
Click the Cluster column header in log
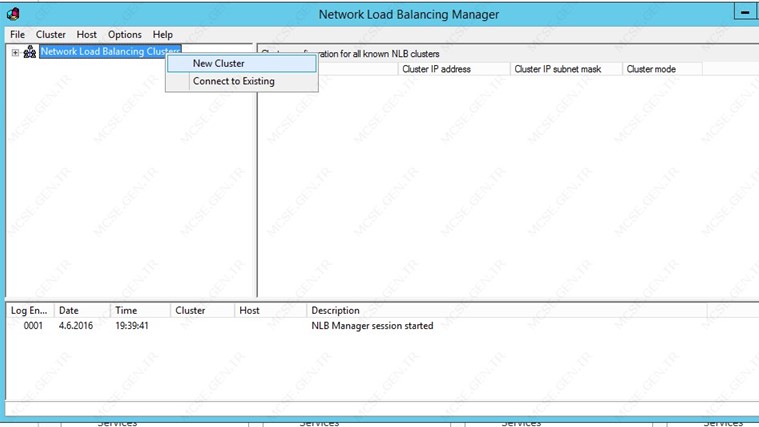(x=202, y=310)
